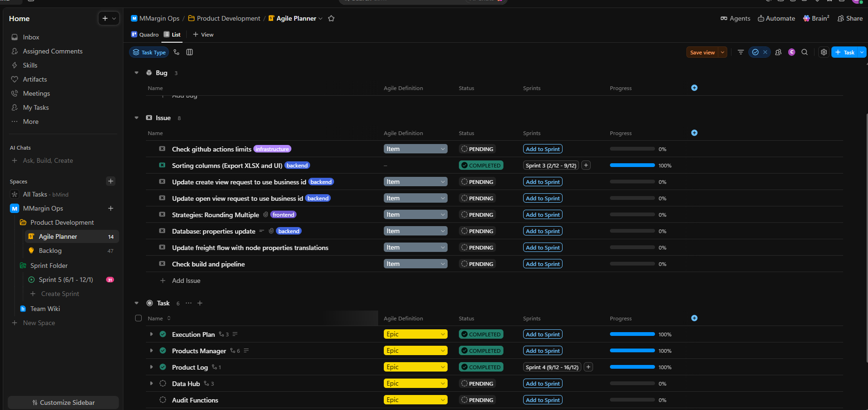The height and width of the screenshot is (410, 868).
Task: Open Save view dropdown arrow
Action: (x=723, y=52)
